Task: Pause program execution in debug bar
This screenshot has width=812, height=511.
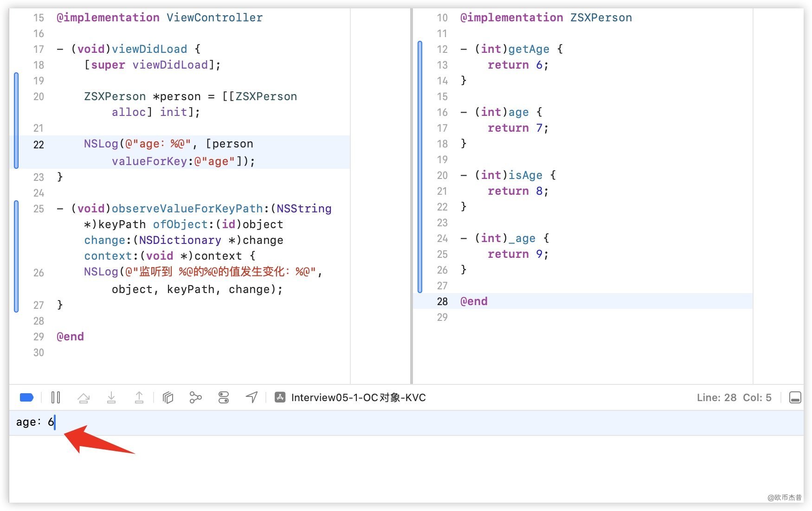Action: [x=56, y=397]
